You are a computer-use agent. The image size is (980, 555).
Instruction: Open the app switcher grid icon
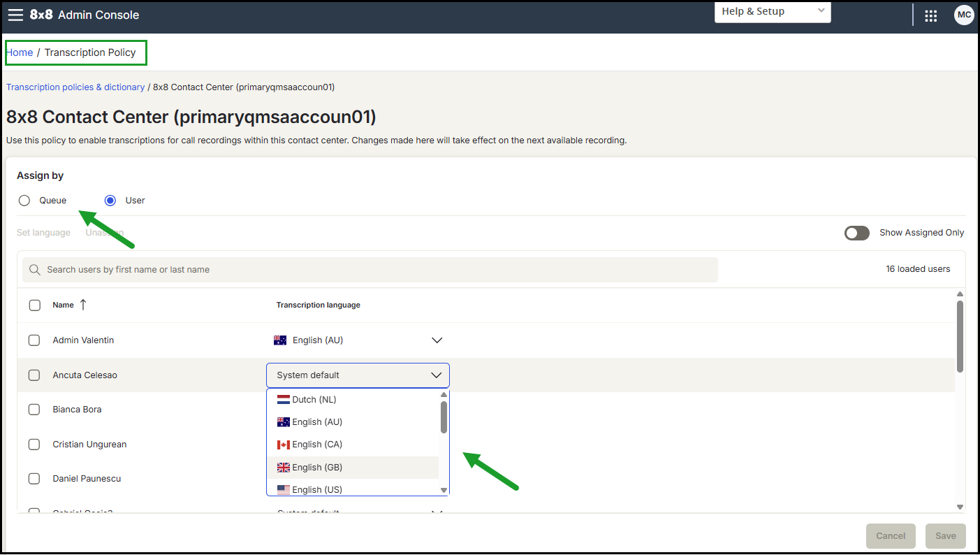tap(930, 15)
